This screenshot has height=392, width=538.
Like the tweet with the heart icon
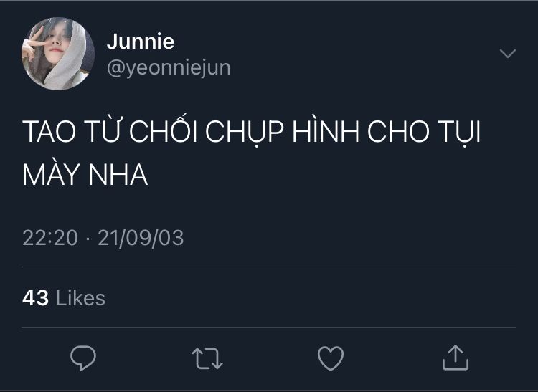(331, 358)
